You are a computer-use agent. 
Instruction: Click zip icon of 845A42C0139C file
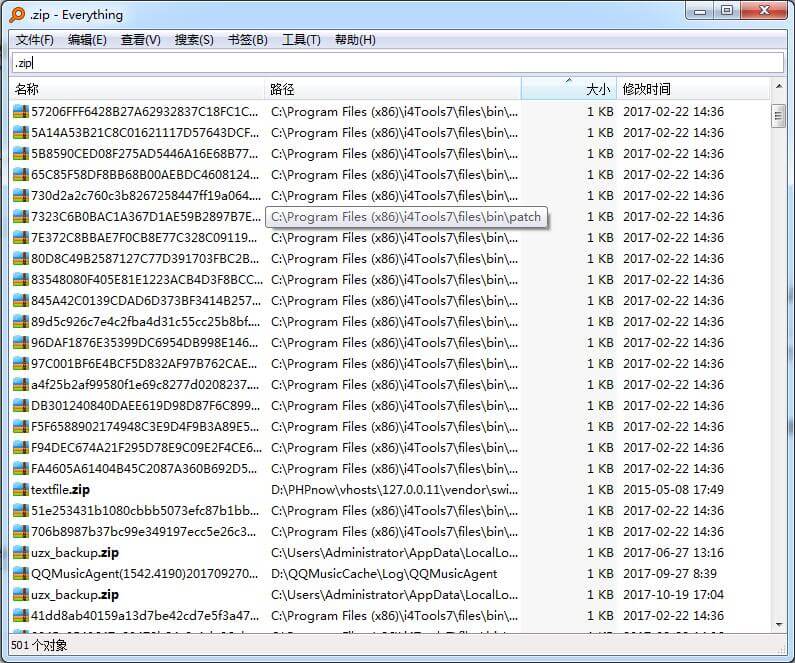tap(21, 301)
